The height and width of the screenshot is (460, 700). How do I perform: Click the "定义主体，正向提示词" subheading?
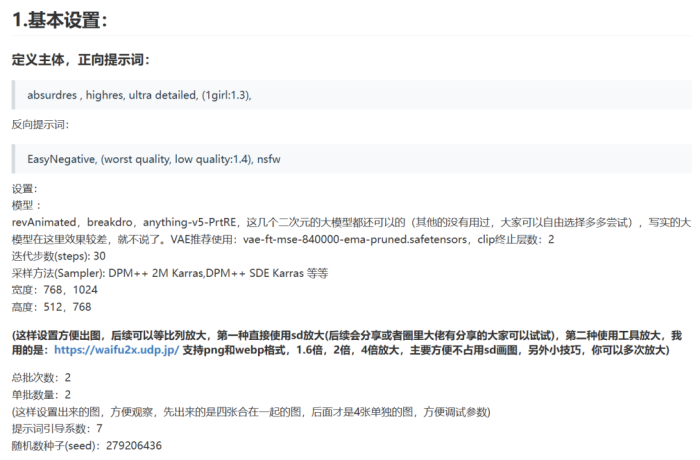tap(81, 60)
